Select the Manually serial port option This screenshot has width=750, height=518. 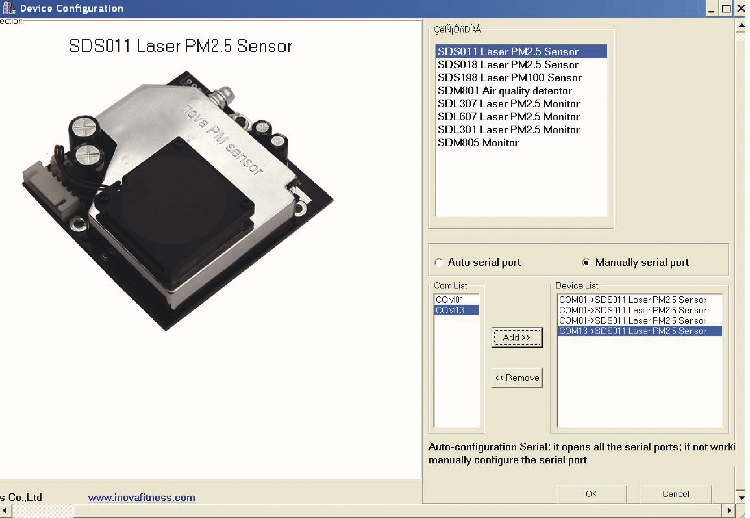pos(586,263)
